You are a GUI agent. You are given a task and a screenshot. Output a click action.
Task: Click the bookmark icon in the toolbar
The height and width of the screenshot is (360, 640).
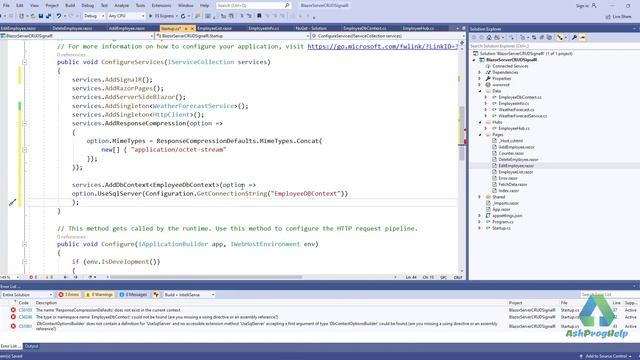pyautogui.click(x=259, y=16)
